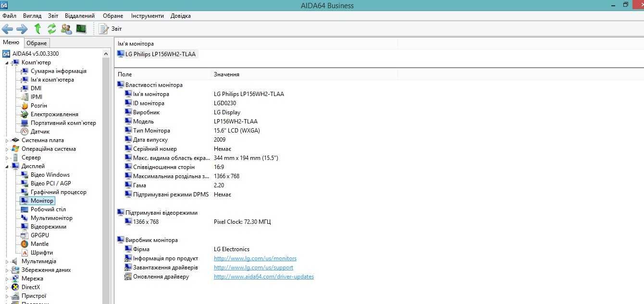644x304 pixels.
Task: Select Ім'я комп'ютера in the tree
Action: (x=52, y=80)
